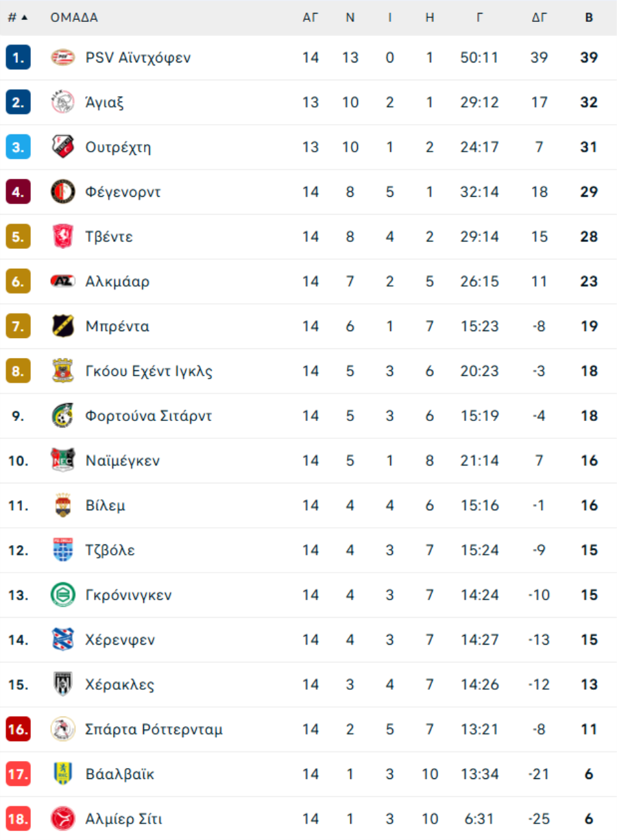This screenshot has height=840, width=617.
Task: Sort table by the # rank column
Action: [18, 18]
